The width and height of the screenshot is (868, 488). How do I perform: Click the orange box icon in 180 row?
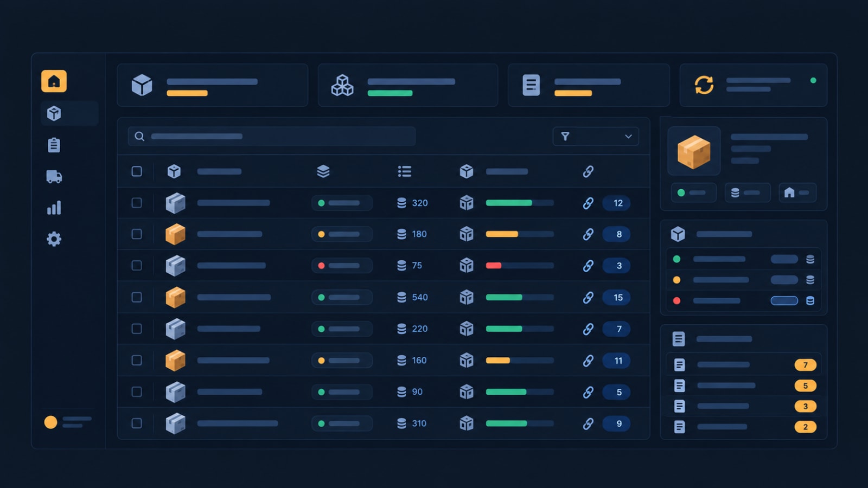tap(175, 234)
